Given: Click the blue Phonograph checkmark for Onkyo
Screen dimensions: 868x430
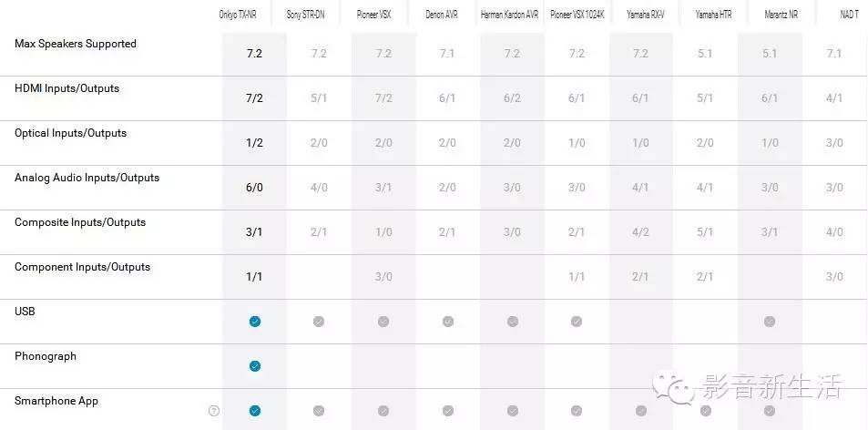Looking at the screenshot, I should tap(255, 366).
